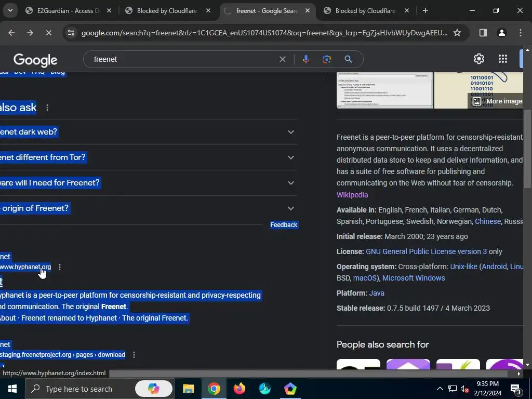
Task: Start a voice search with microphone
Action: [x=305, y=59]
